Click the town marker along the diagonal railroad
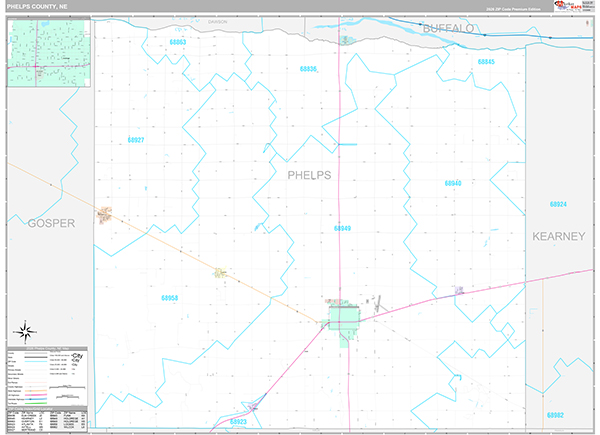 (221, 269)
